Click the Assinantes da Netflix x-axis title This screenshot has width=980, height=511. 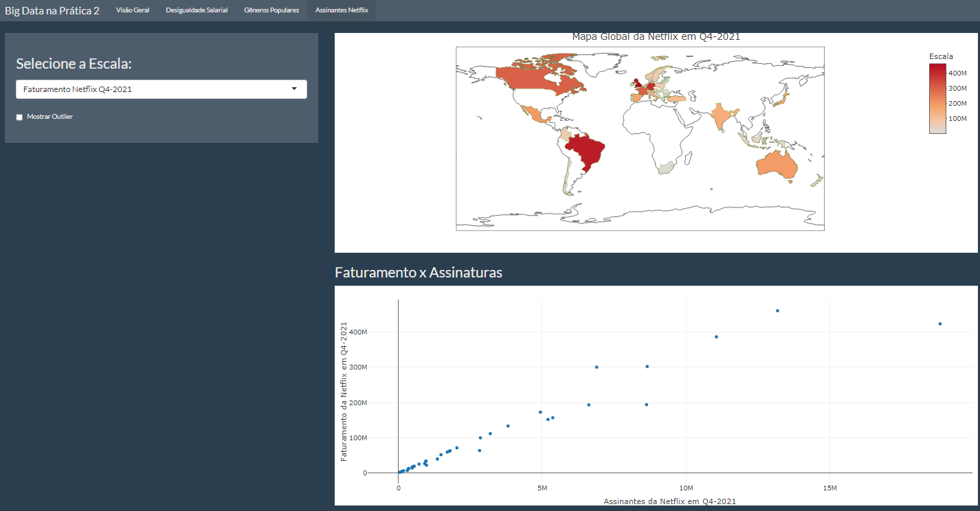[x=670, y=501]
